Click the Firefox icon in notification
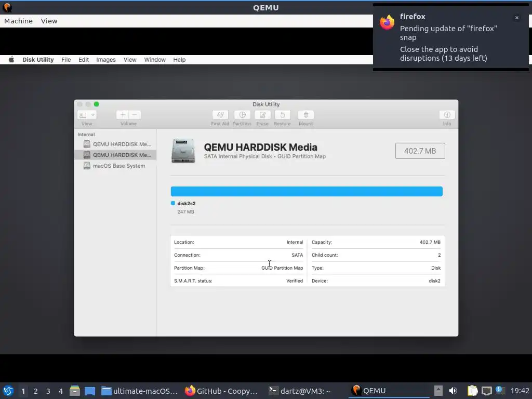The width and height of the screenshot is (532, 399). point(387,23)
